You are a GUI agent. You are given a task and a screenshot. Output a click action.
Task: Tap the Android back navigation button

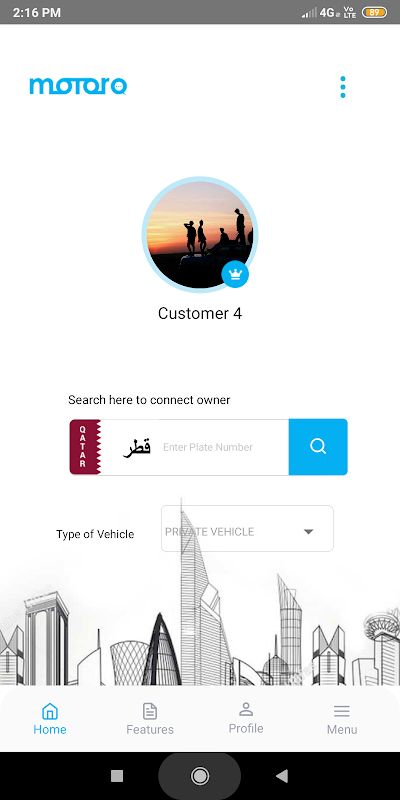point(282,776)
